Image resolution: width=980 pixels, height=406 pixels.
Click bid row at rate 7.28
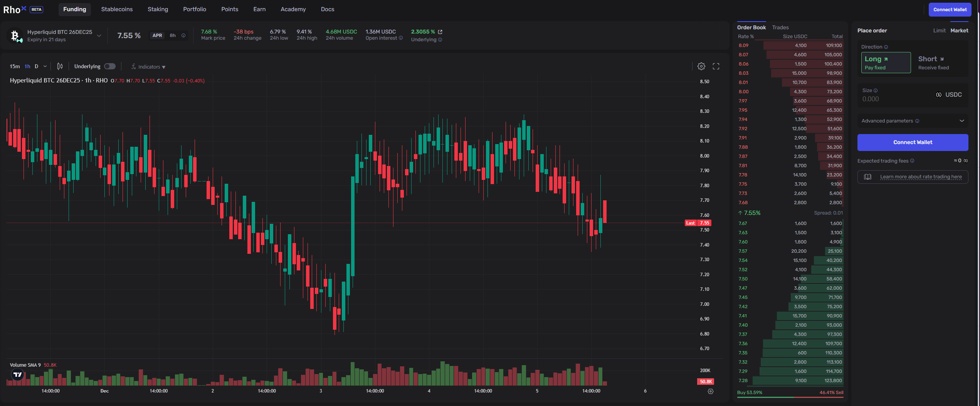tap(790, 381)
